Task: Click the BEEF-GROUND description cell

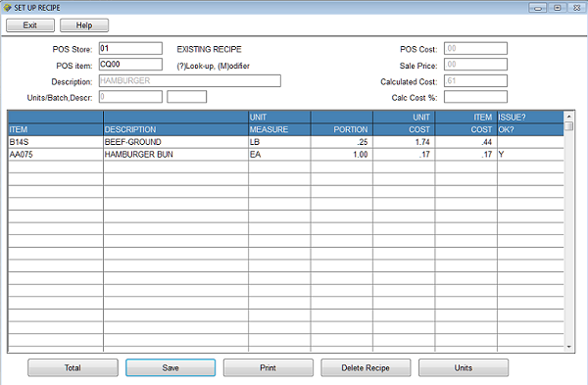Action: tap(175, 142)
